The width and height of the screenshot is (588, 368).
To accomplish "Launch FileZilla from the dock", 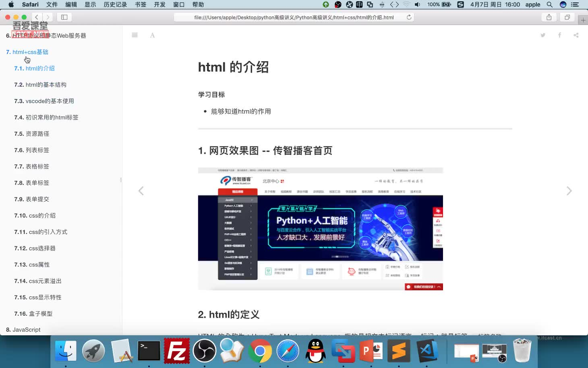I will 176,350.
